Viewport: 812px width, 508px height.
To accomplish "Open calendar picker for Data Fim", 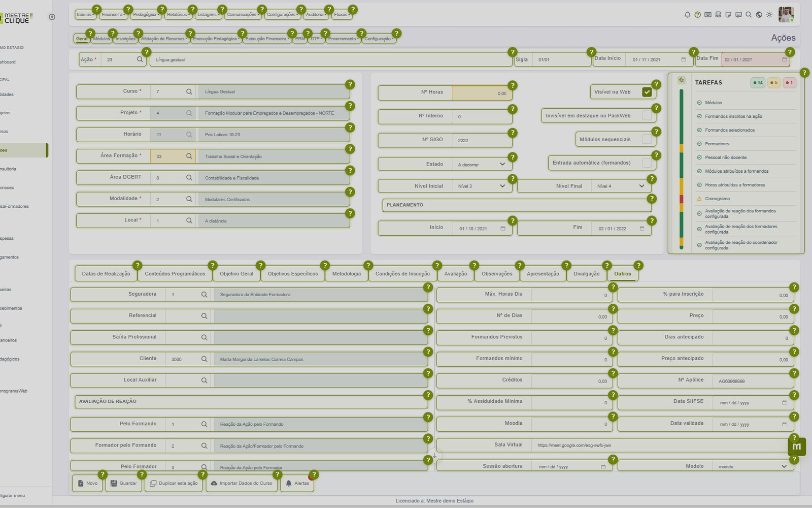I will 784,60.
